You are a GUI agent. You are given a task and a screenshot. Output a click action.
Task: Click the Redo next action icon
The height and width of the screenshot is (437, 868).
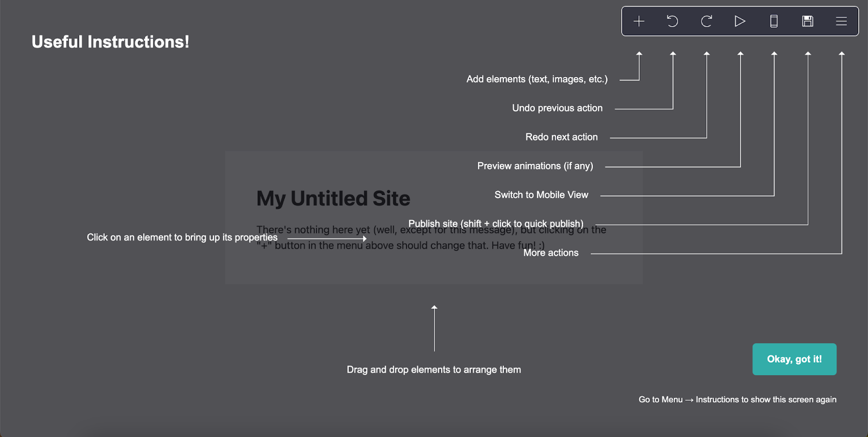pyautogui.click(x=706, y=21)
